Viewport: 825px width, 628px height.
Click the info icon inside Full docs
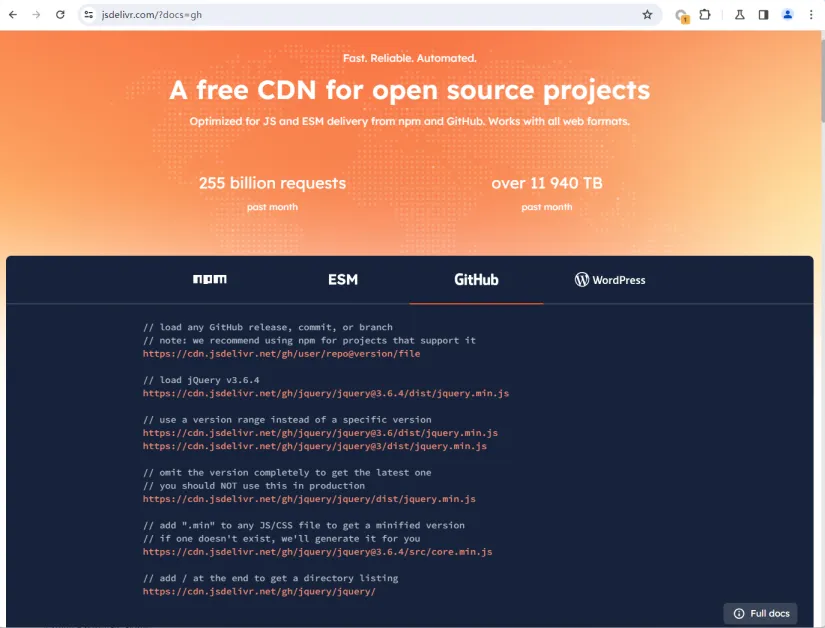click(x=739, y=613)
